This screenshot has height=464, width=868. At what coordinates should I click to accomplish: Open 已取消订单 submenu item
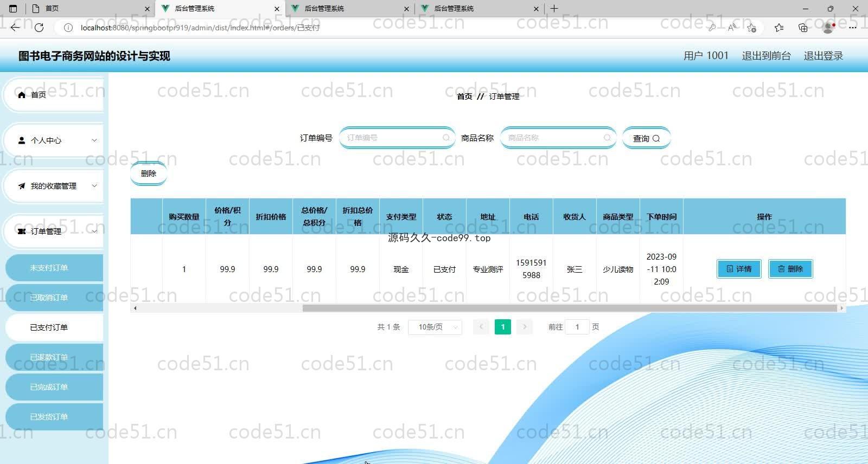tap(54, 298)
